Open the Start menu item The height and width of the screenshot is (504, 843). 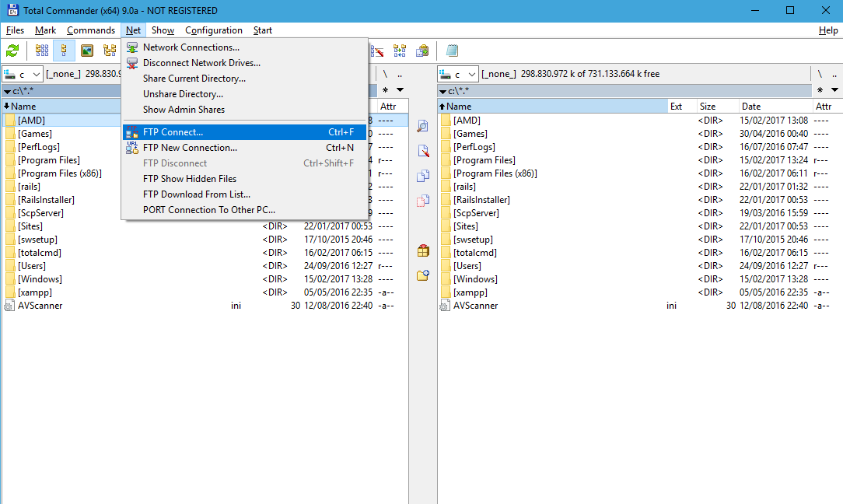pyautogui.click(x=263, y=30)
